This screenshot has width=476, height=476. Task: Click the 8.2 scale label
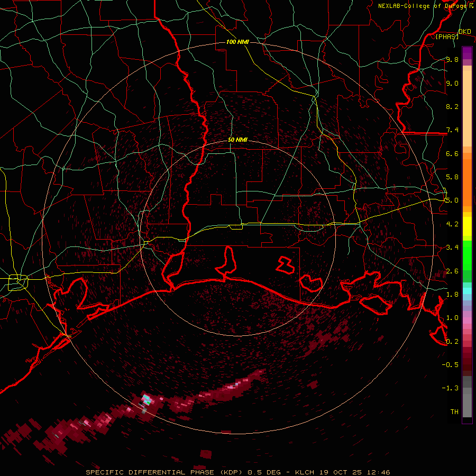tap(452, 106)
